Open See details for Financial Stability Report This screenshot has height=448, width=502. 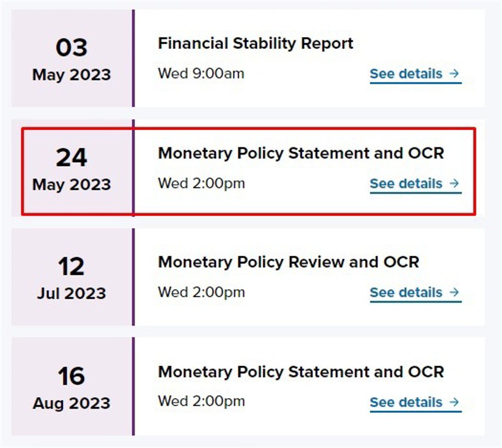point(408,74)
